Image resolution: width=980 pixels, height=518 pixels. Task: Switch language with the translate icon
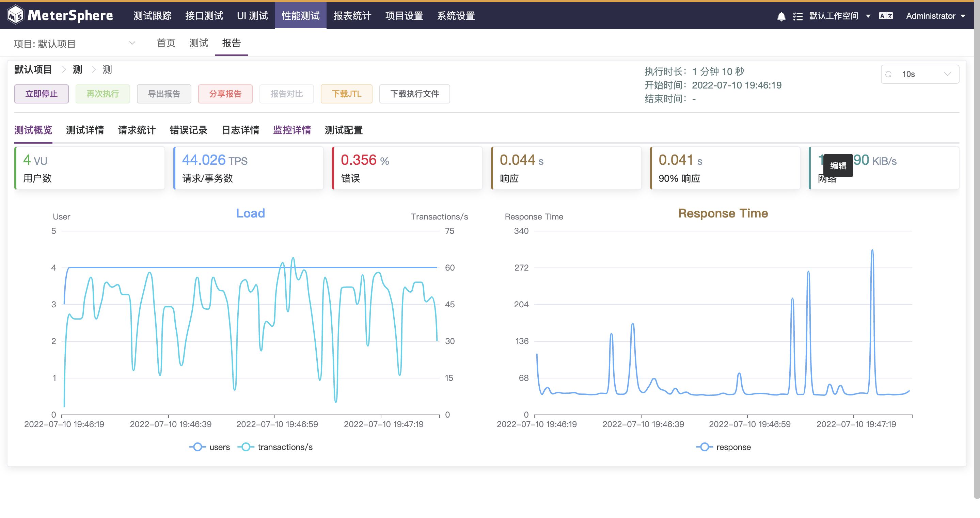(x=886, y=16)
